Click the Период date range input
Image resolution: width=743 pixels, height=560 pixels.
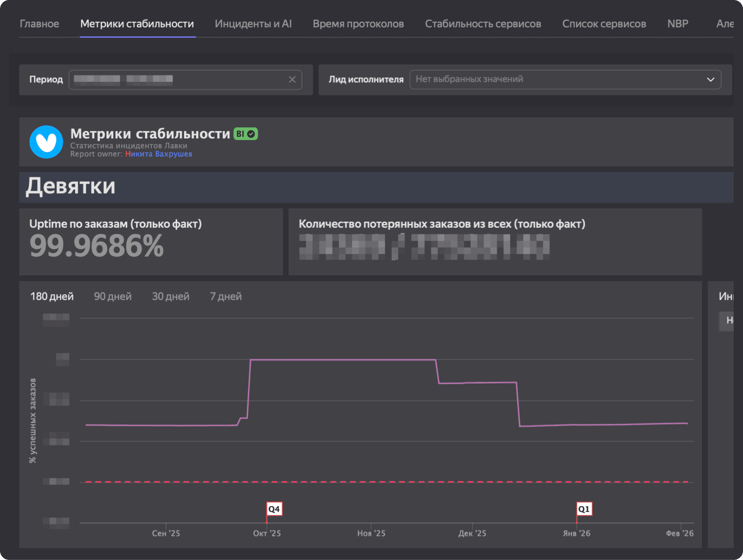[x=178, y=80]
